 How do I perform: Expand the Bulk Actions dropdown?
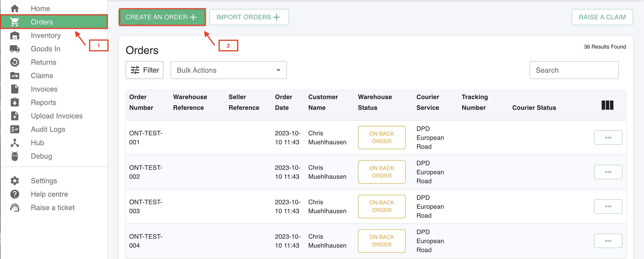tap(229, 70)
